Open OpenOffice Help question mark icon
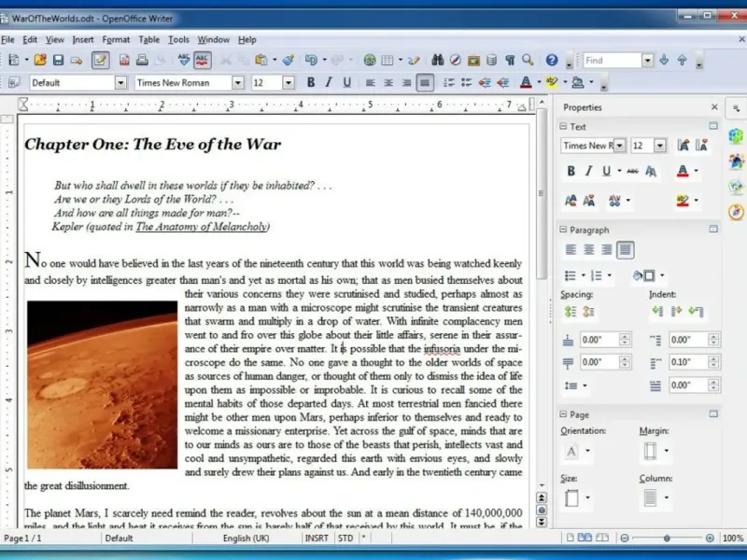Image resolution: width=747 pixels, height=560 pixels. coord(552,60)
